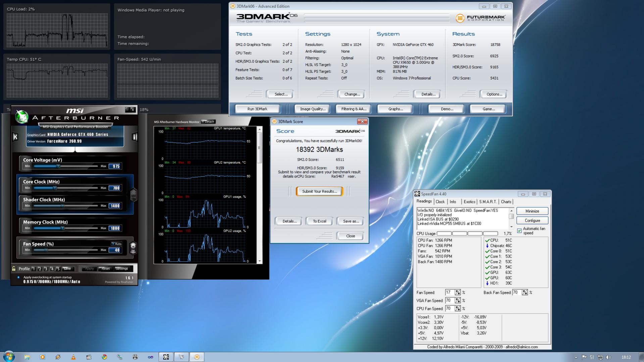The height and width of the screenshot is (362, 644).
Task: Switch to the Clock tab in SpeedFan
Action: [x=440, y=202]
